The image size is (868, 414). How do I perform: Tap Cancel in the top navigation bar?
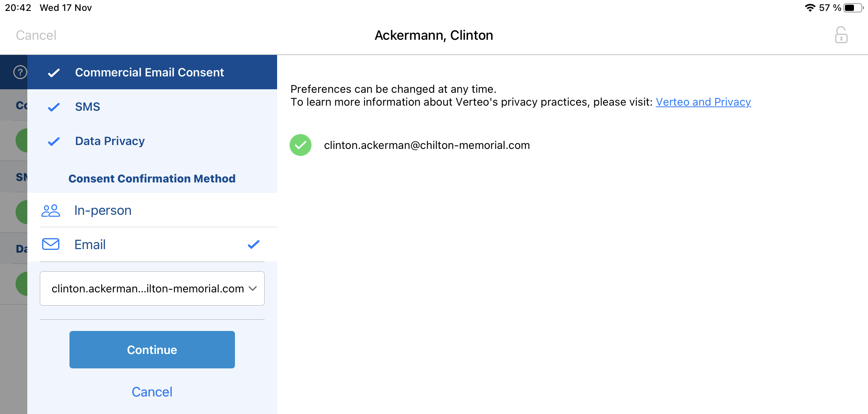coord(36,35)
